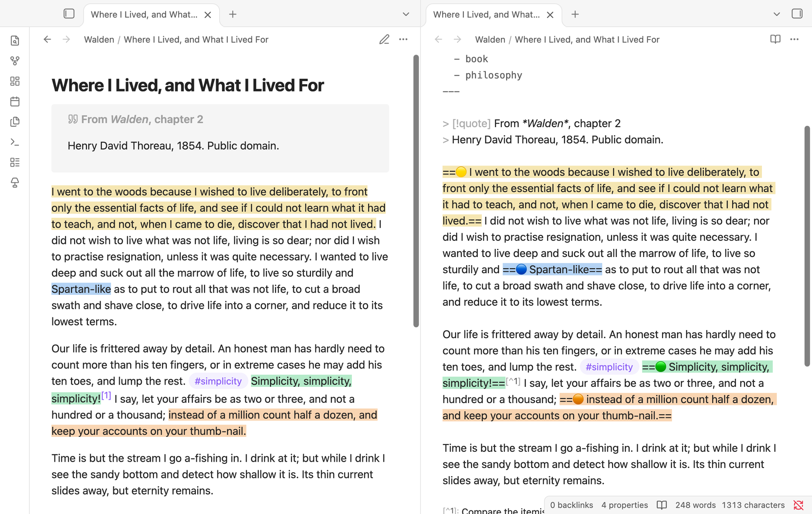Navigate forward in the left pane
812x514 pixels.
coord(66,40)
